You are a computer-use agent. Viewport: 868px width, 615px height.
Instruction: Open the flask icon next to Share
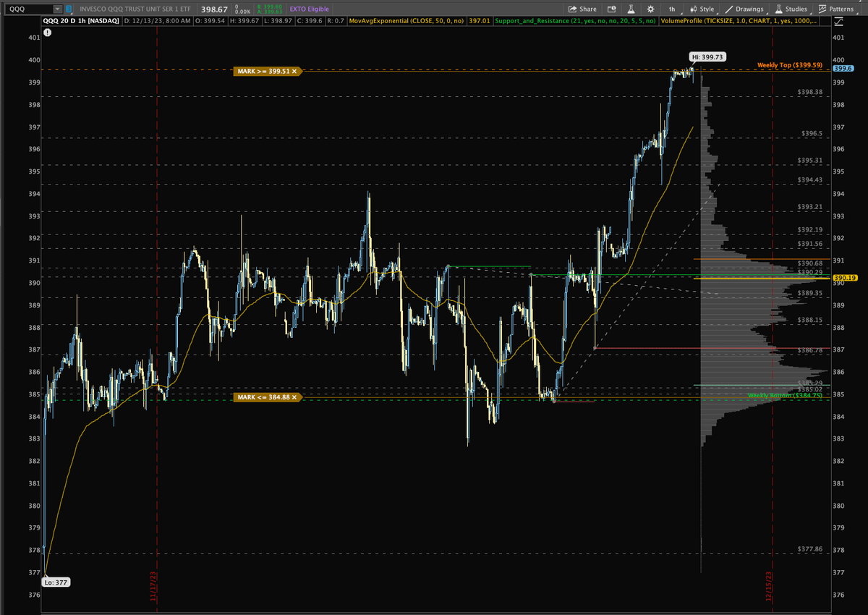point(631,9)
